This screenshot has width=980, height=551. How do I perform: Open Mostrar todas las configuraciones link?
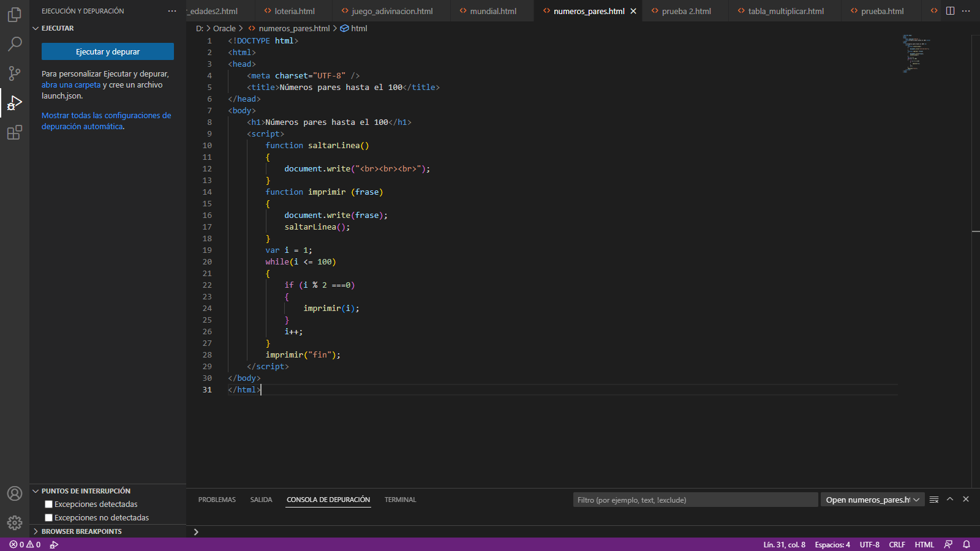(x=107, y=121)
